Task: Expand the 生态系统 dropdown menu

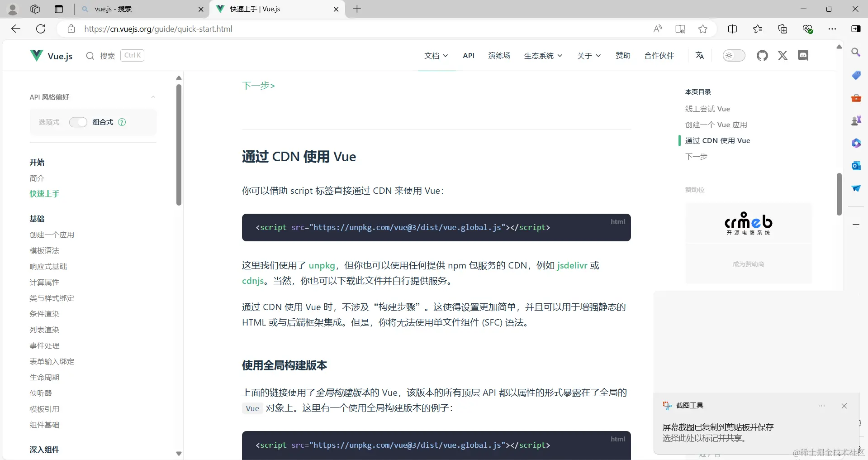Action: pyautogui.click(x=543, y=56)
